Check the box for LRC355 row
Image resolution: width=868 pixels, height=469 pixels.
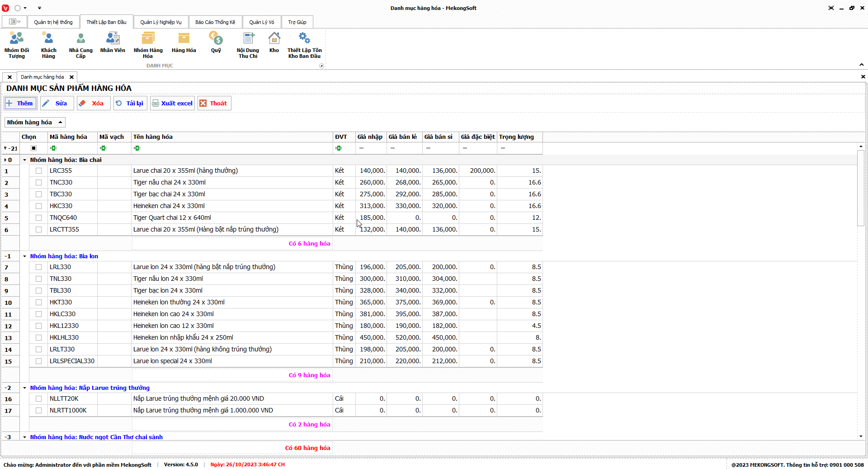(38, 171)
